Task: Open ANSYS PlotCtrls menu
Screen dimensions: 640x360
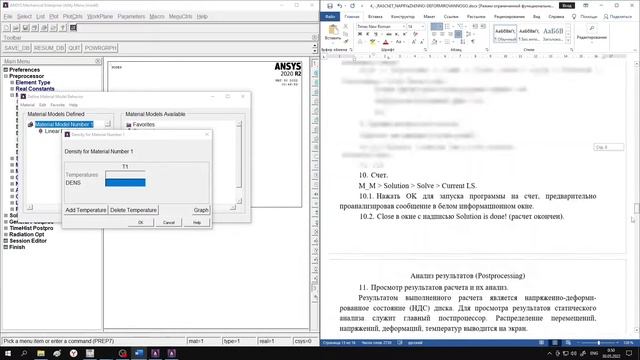Action: click(x=73, y=16)
